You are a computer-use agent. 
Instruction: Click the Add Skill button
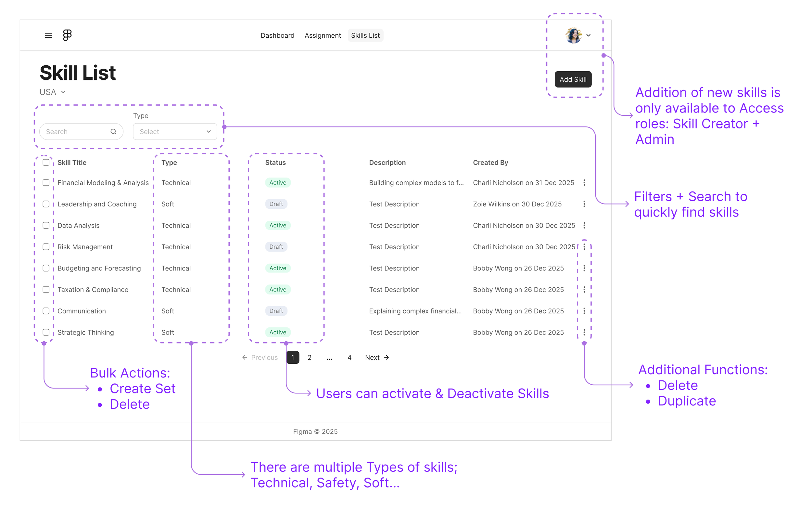(573, 79)
